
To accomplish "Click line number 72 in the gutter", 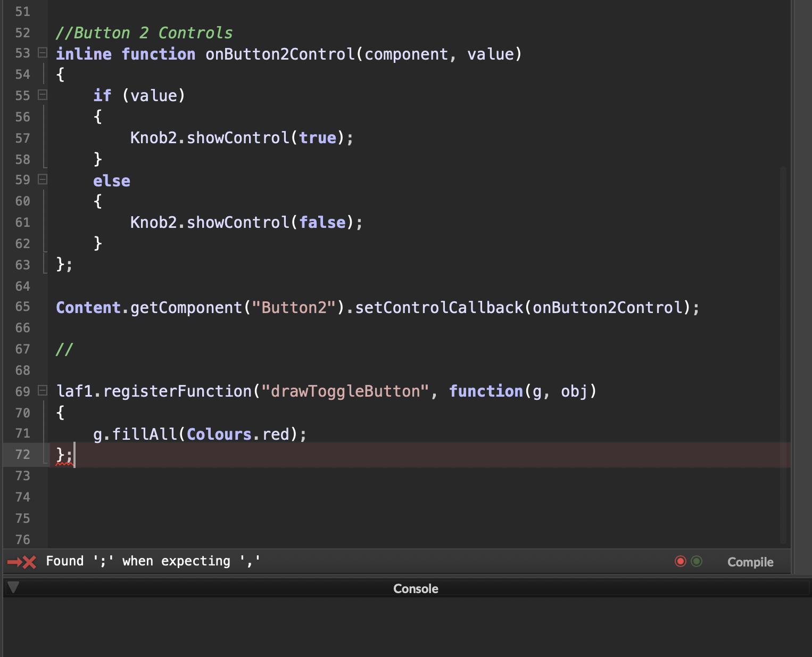I will click(x=23, y=454).
